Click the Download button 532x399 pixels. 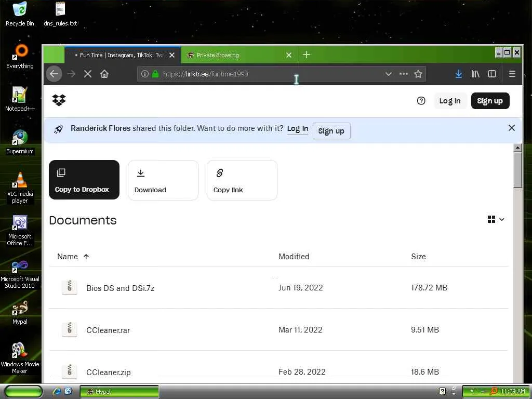pos(163,180)
